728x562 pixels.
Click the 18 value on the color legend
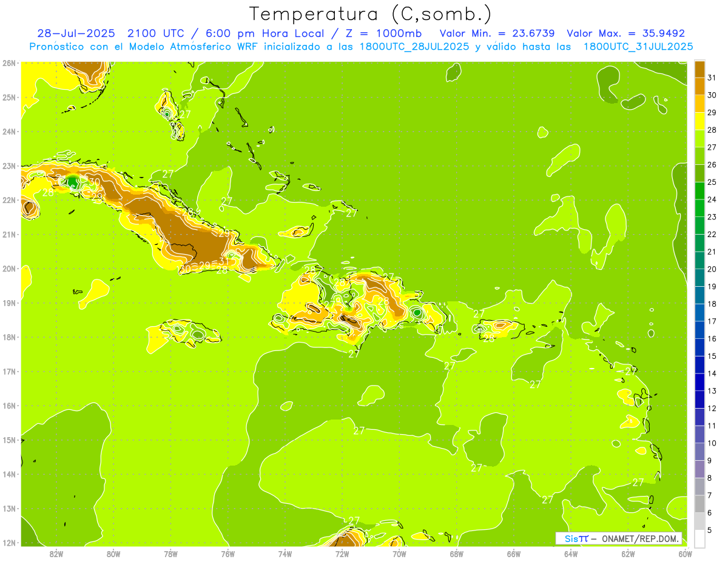pyautogui.click(x=712, y=304)
